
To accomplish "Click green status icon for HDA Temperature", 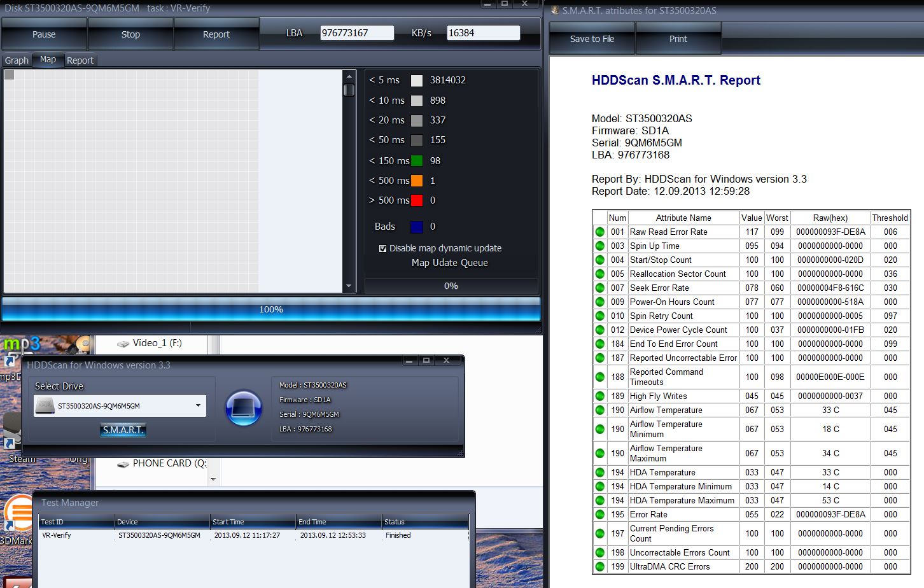I will pyautogui.click(x=599, y=473).
